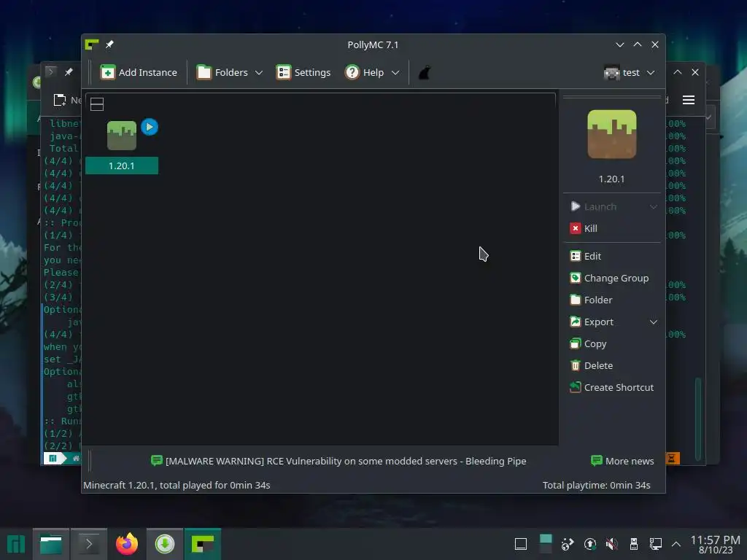Click the virtual desktop pager
747x560 pixels.
point(546,544)
